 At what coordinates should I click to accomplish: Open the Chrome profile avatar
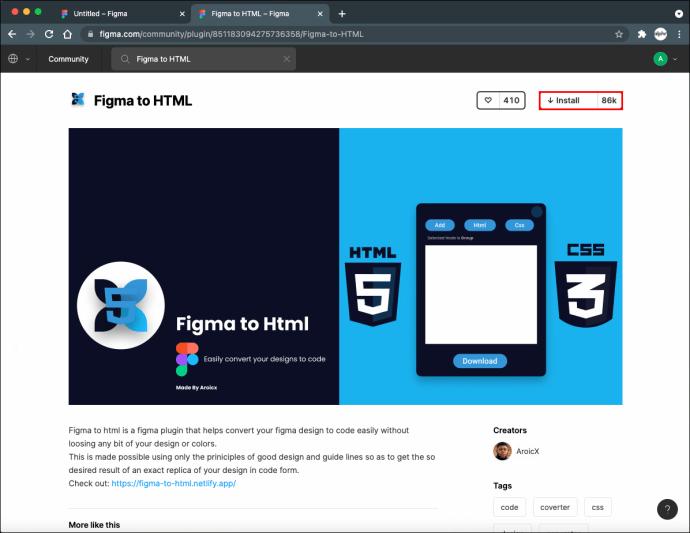coord(661,34)
